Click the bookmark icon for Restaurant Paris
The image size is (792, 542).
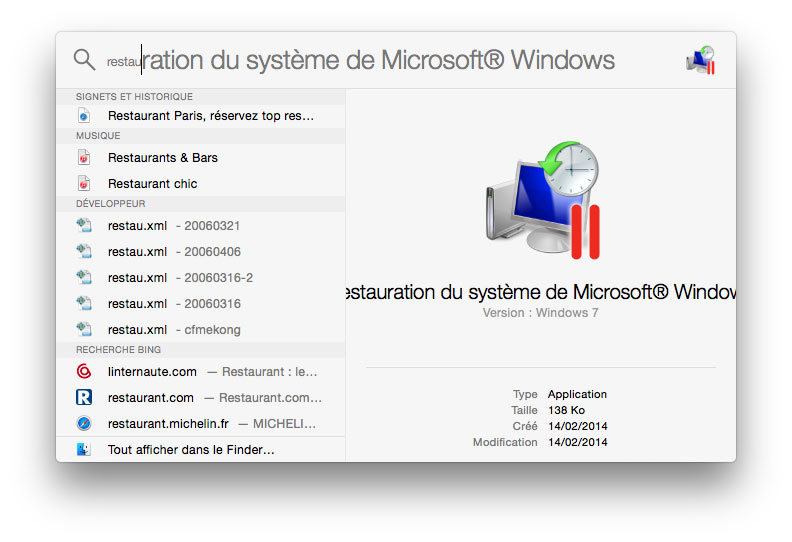click(x=84, y=116)
